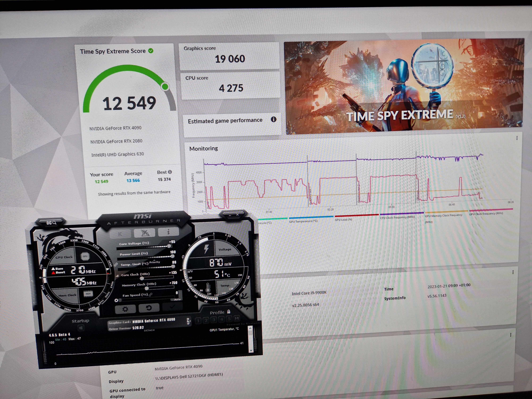Toggle fan speed Auto mode
532x399 pixels.
(178, 299)
